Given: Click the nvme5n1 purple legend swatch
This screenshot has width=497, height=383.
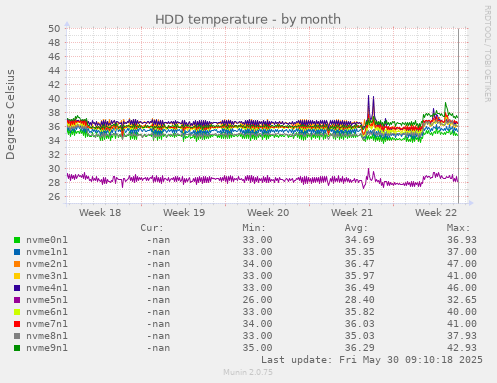Looking at the screenshot, I should pos(17,300).
